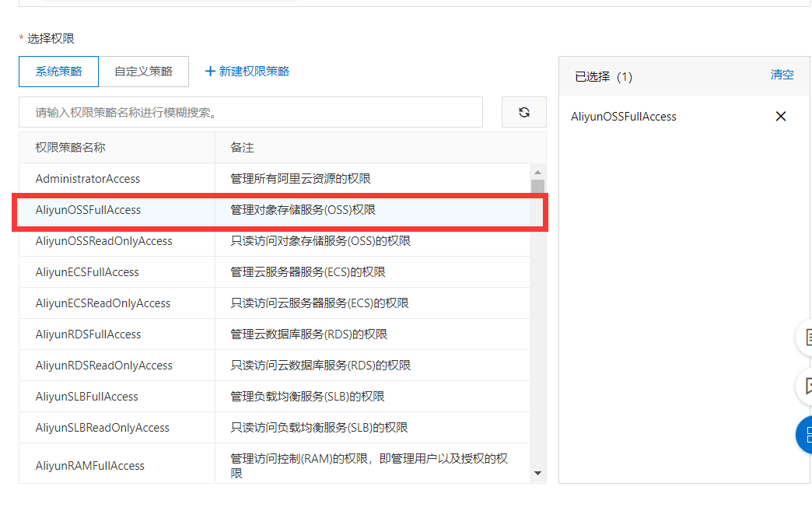
Task: Click remark 管理负载均衡服务(SLB)的权限
Action: (x=307, y=396)
